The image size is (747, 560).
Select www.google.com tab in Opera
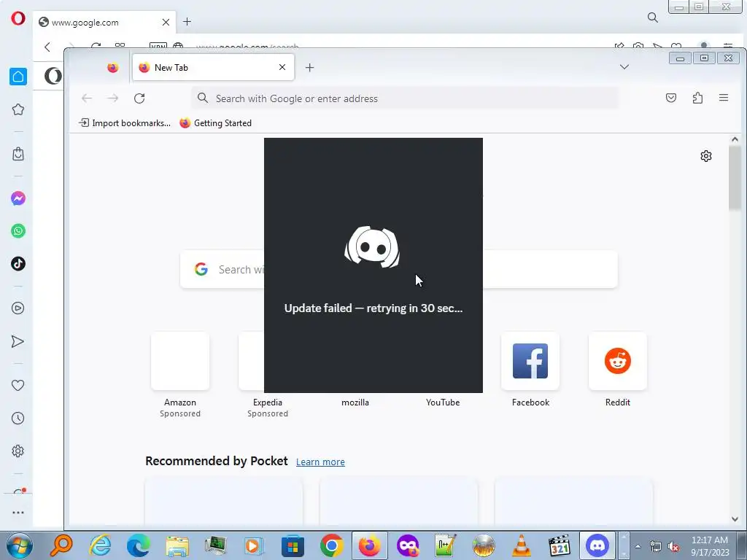pyautogui.click(x=104, y=23)
